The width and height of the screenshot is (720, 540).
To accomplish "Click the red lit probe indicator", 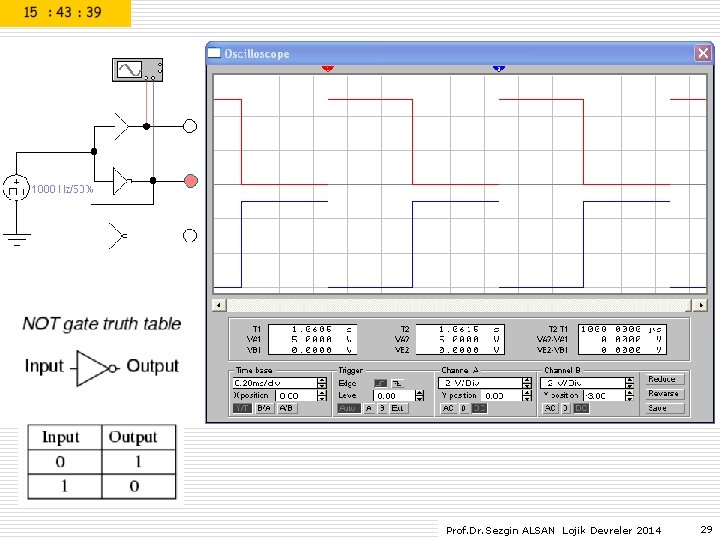I will (191, 181).
